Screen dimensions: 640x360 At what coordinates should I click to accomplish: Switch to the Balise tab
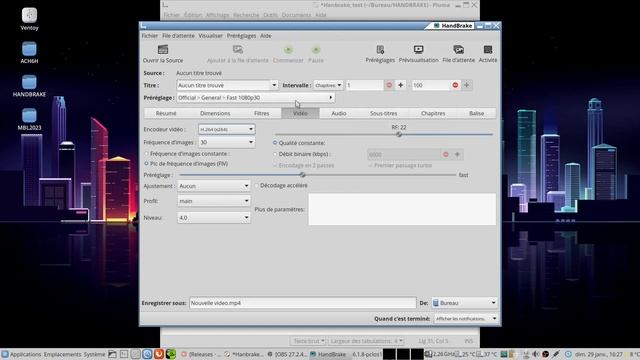[x=476, y=113]
